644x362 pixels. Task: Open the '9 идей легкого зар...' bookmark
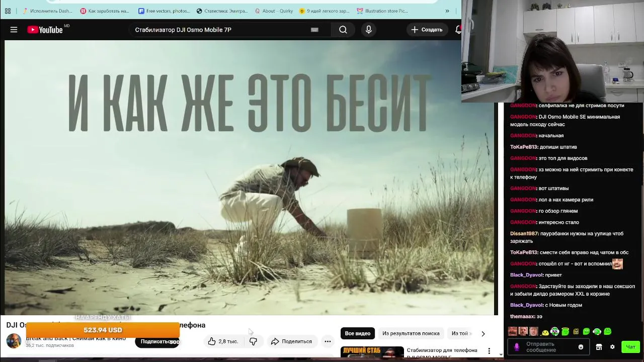coord(325,11)
